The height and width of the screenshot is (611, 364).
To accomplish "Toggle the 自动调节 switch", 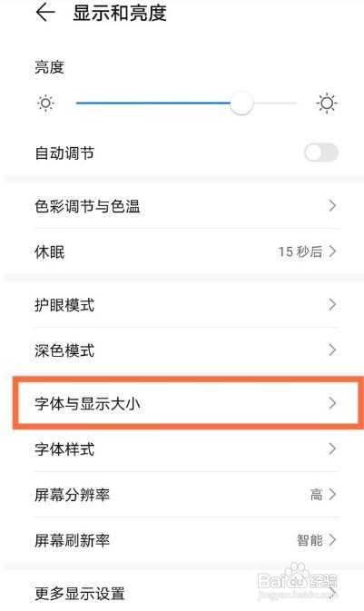I will tap(321, 153).
